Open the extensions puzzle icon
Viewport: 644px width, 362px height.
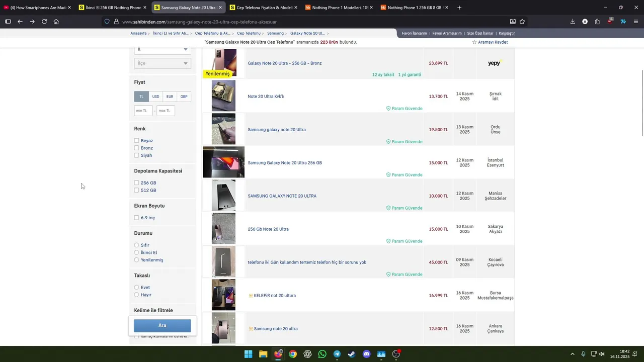coord(597,22)
